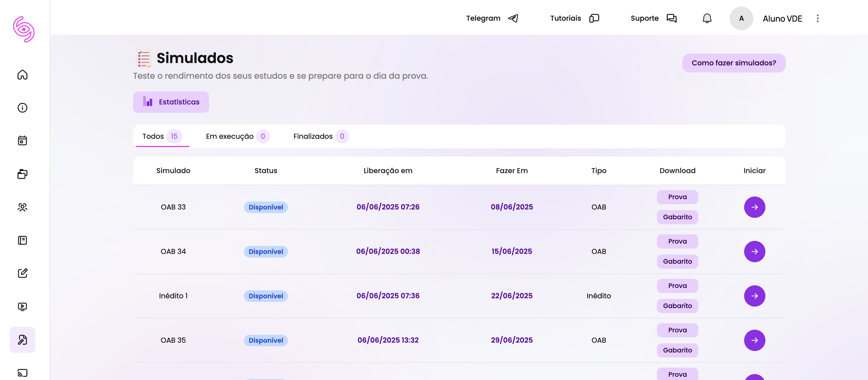Image resolution: width=868 pixels, height=380 pixels.
Task: Open the pencil edit sidebar icon
Action: click(22, 273)
